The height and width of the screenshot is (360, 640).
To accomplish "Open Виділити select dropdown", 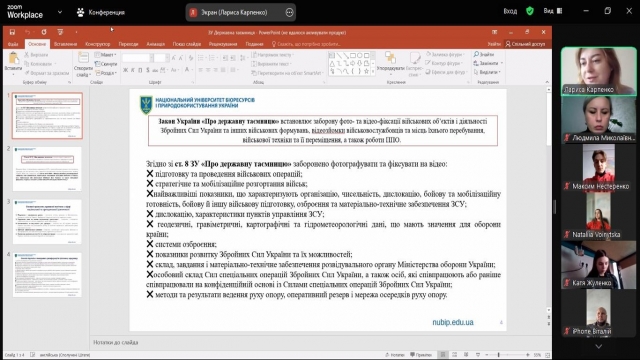I will pos(487,72).
